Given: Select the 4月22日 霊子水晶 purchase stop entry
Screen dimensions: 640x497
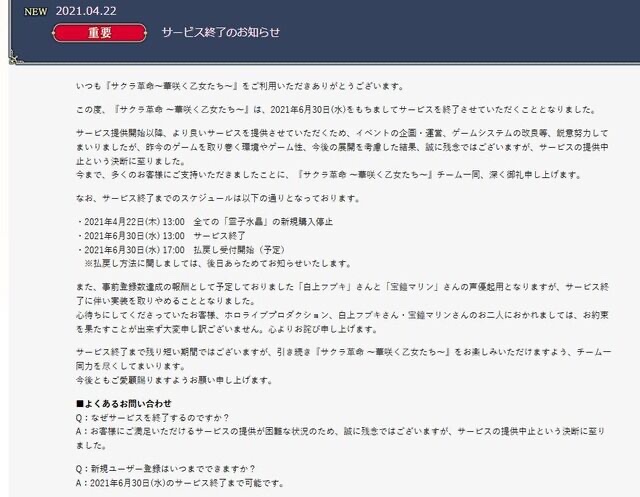Looking at the screenshot, I should (204, 222).
